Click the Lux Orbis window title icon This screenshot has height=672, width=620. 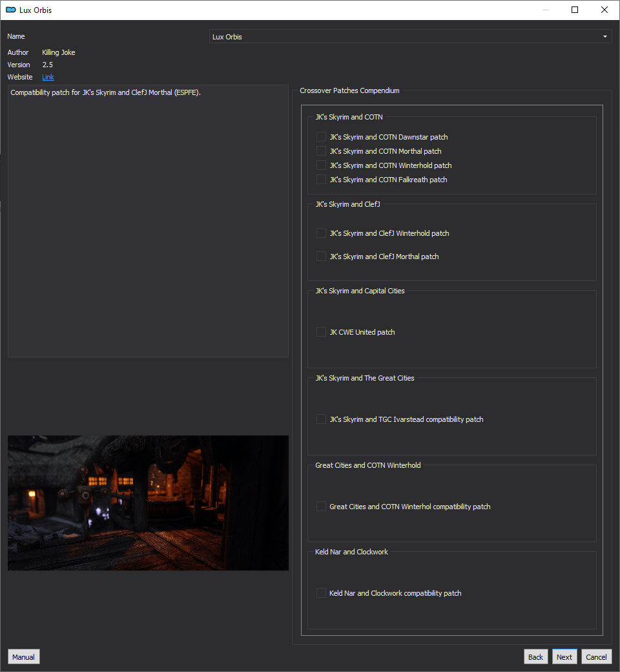11,10
